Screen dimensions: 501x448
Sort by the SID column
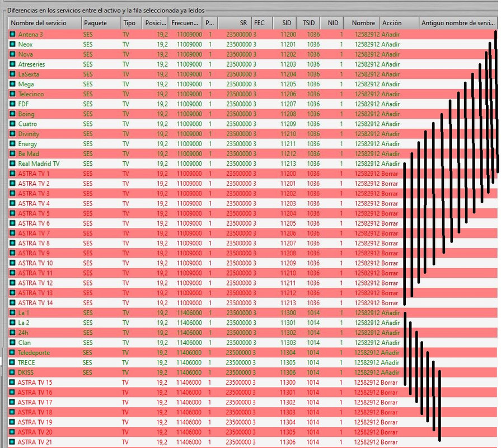pyautogui.click(x=284, y=23)
